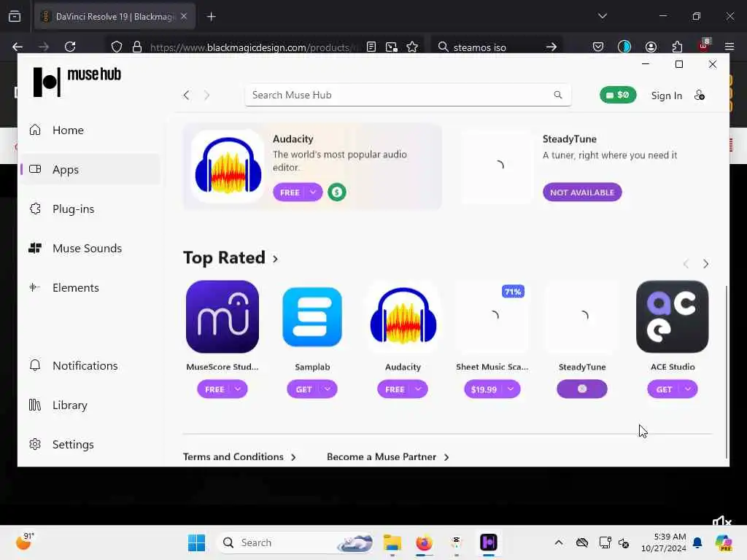Viewport: 747px width, 560px height.
Task: Go to Muse Sounds section
Action: 90,248
